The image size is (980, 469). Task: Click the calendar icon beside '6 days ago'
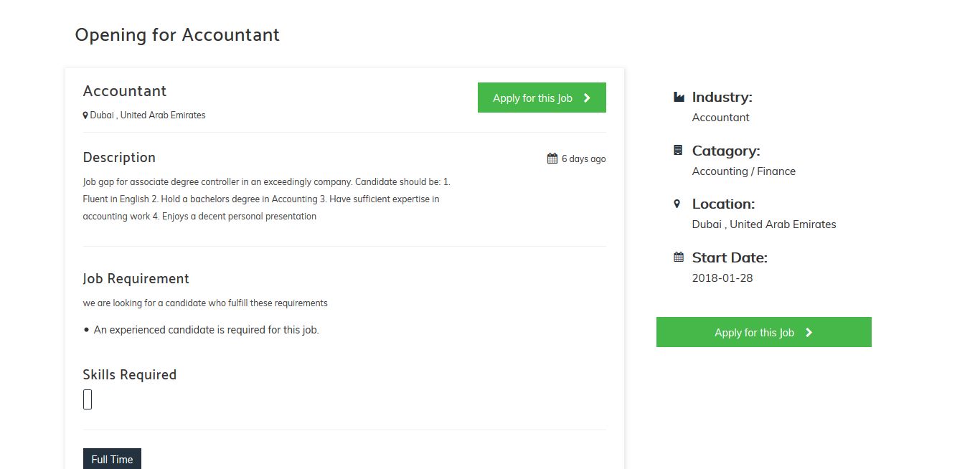click(552, 158)
